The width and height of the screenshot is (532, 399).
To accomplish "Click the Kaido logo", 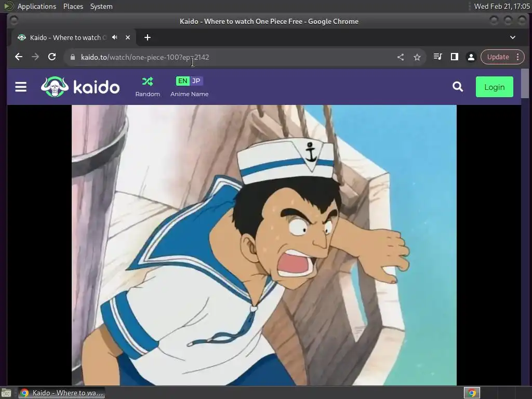I will coord(80,87).
